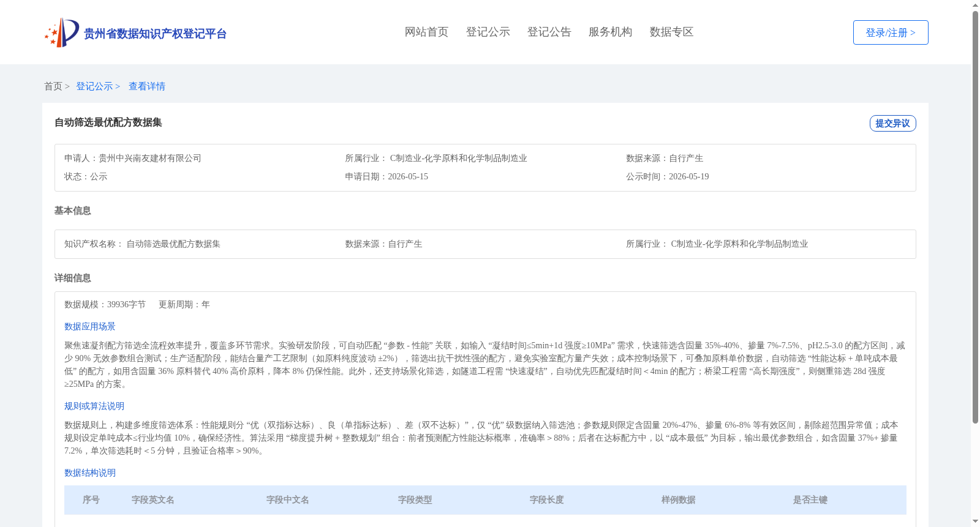The image size is (980, 527).
Task: Click the 是否主键 column header
Action: click(810, 500)
